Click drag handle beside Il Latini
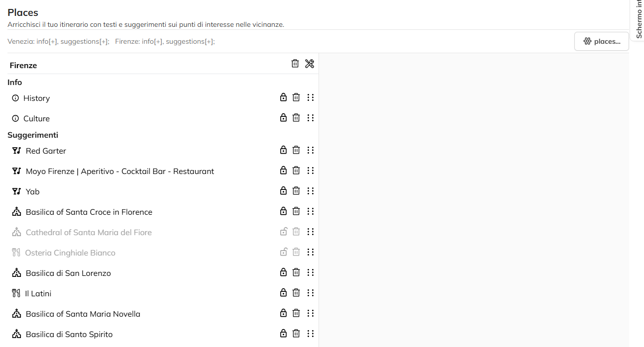The image size is (644, 347). (311, 293)
